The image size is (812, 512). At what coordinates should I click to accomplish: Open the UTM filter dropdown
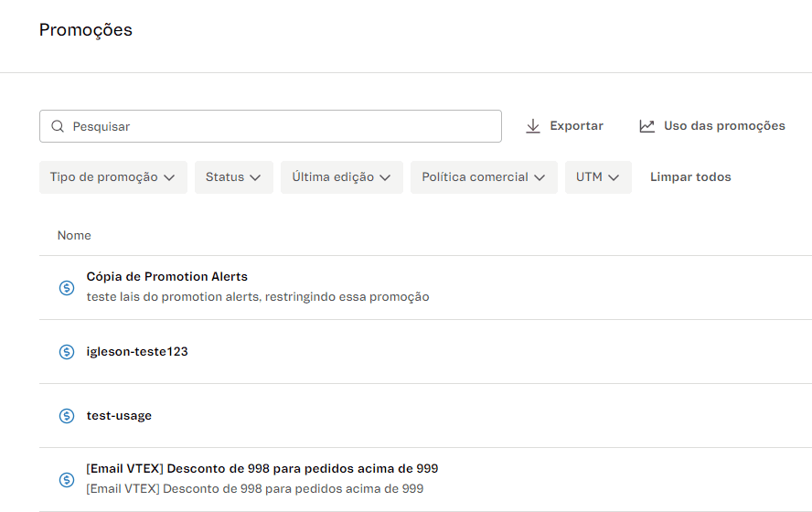(x=597, y=177)
